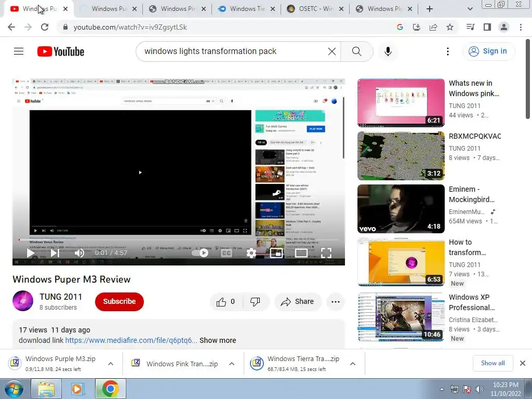Open Windows Media Player from taskbar
Image resolution: width=532 pixels, height=399 pixels.
[77, 389]
